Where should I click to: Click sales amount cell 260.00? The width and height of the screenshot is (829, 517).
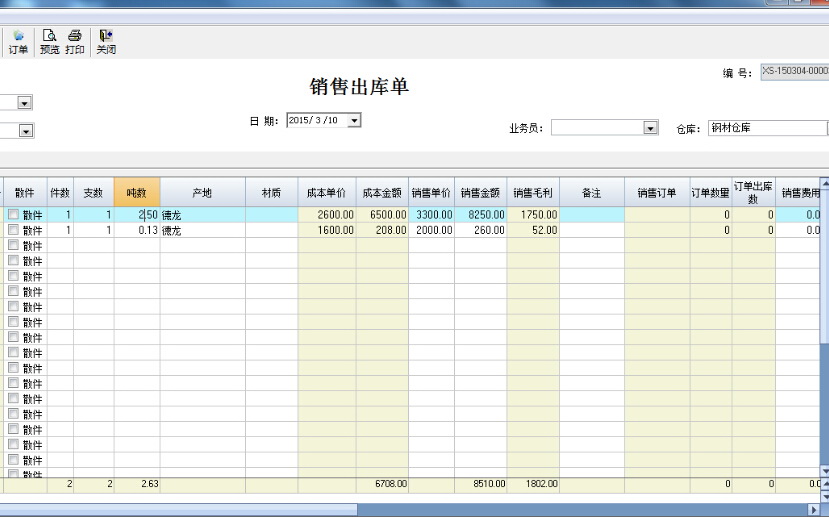(x=481, y=230)
